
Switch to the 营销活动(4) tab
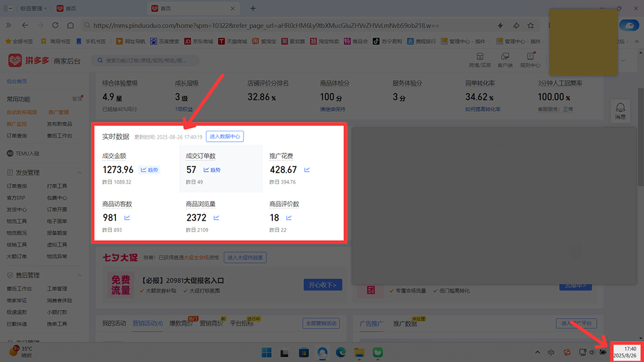coord(148,323)
